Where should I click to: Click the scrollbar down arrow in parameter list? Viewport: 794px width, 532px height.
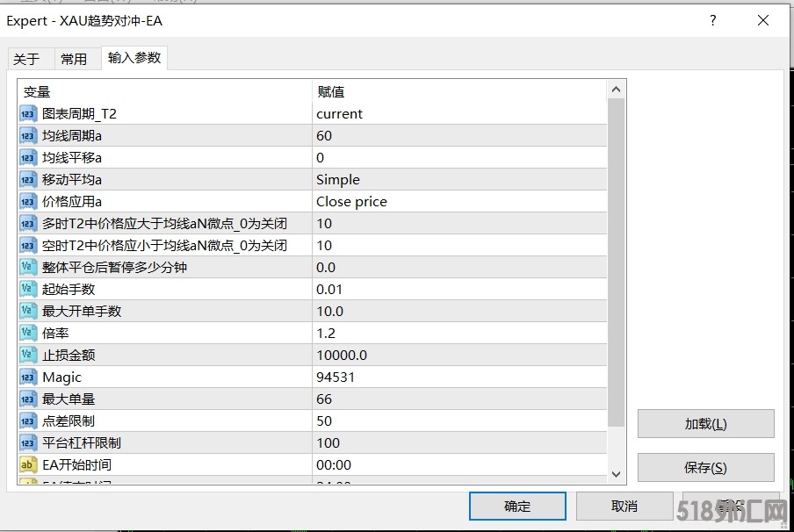pos(616,474)
